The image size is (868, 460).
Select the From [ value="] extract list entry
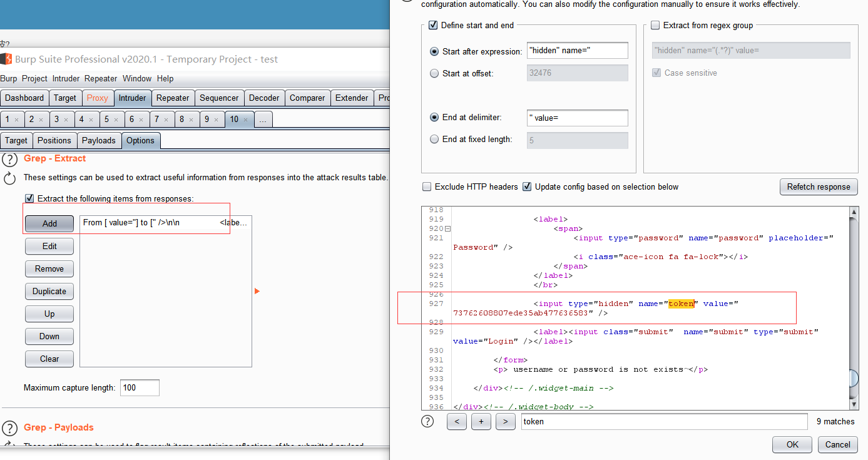165,223
